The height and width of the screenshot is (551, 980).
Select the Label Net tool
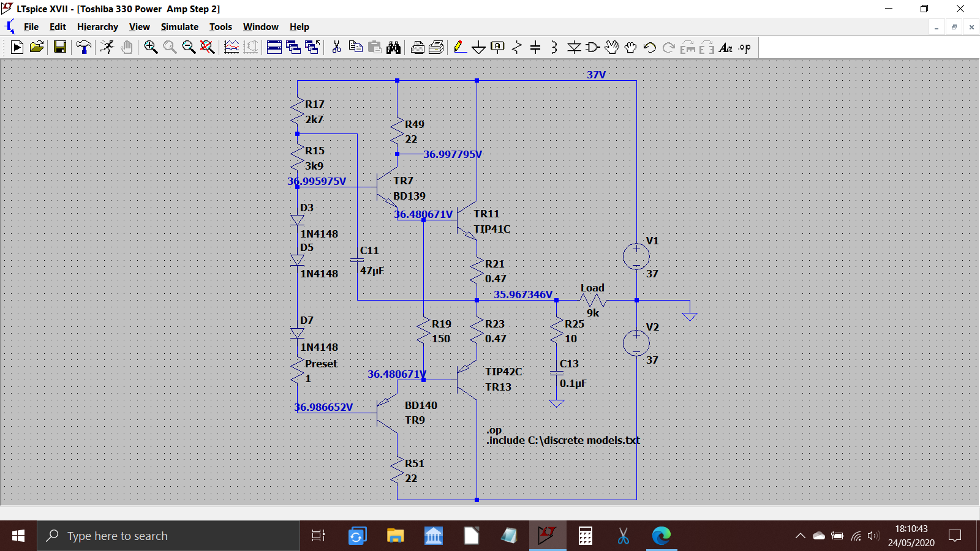(x=498, y=47)
